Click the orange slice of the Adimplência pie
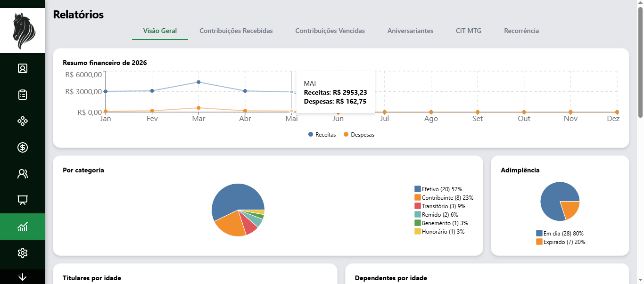This screenshot has width=644, height=284. coord(570,209)
